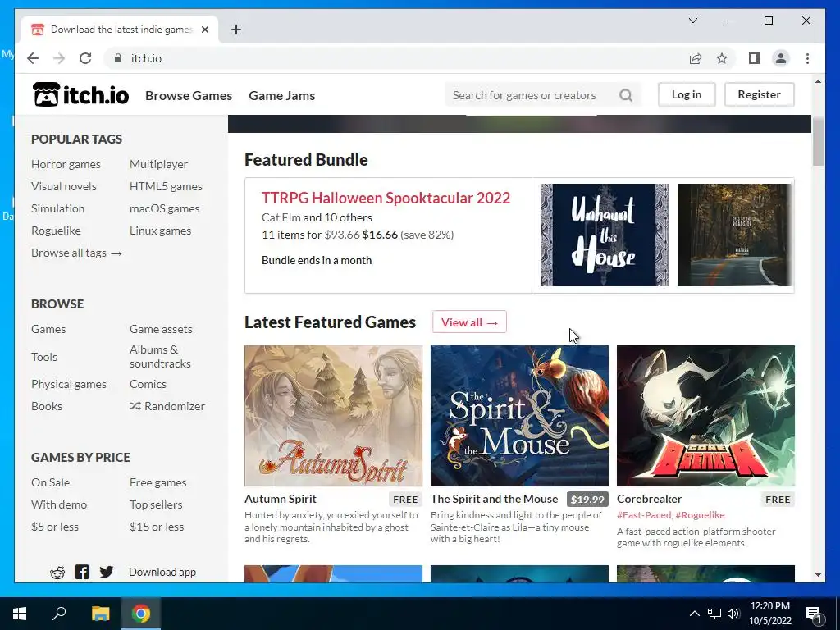Screen dimensions: 840x630
Task: Open the Facebook social icon
Action: click(82, 572)
